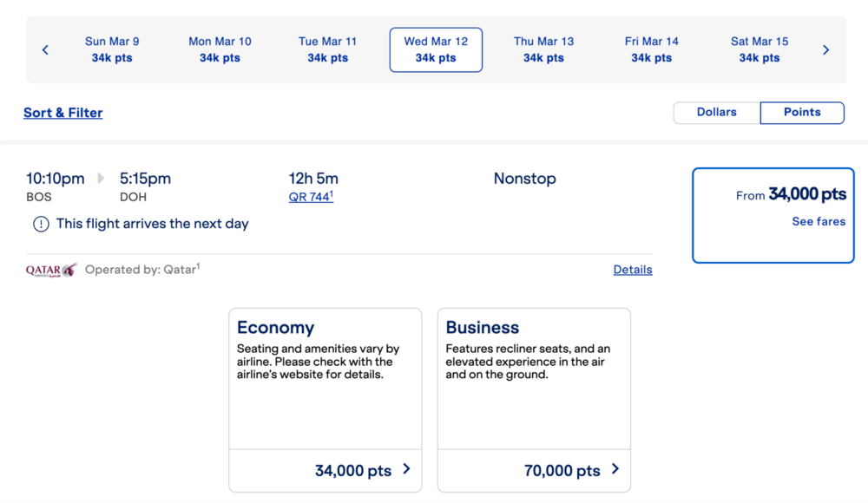
Task: Select the Wed Mar 12 date tab
Action: [436, 49]
